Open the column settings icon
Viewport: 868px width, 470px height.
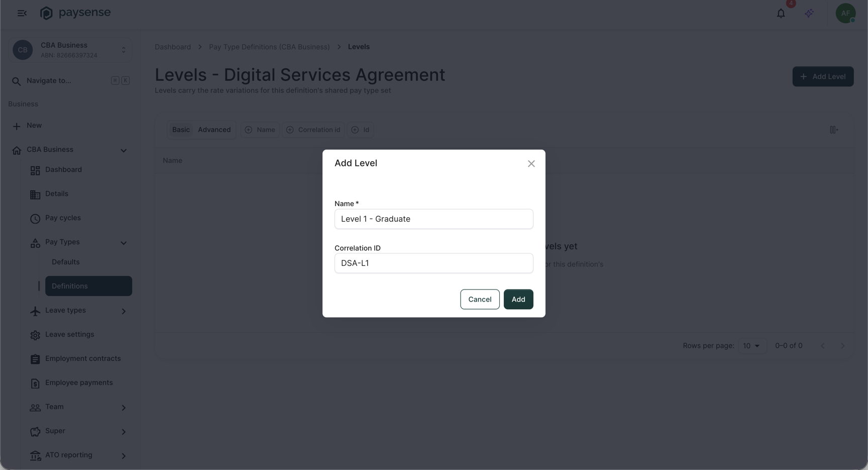[x=834, y=130]
